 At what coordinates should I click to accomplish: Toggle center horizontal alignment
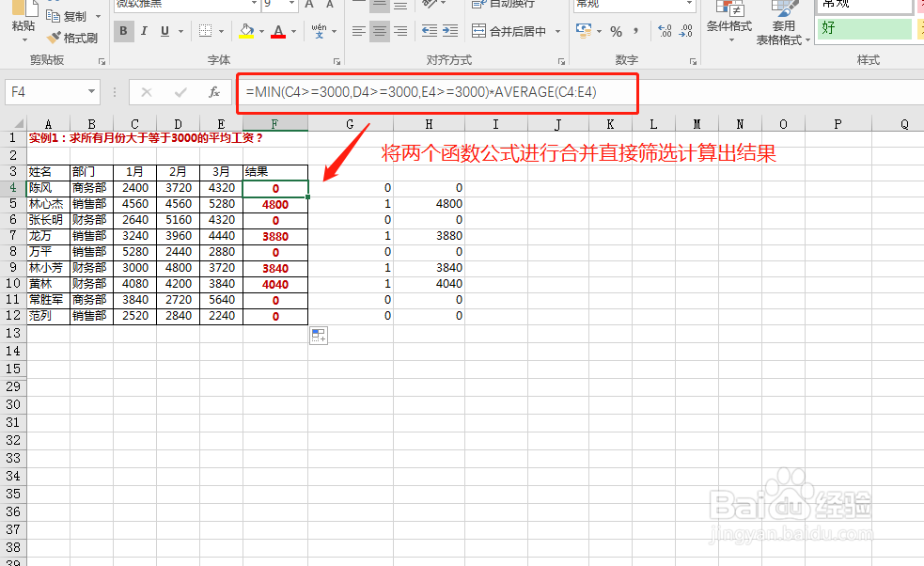tap(380, 31)
